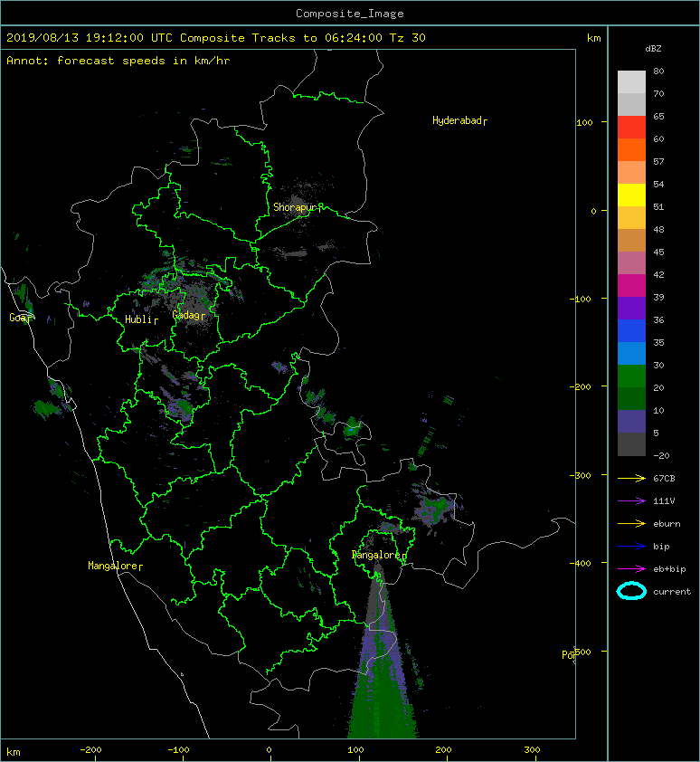Click the 'eburn' legend label
The image size is (700, 762).
coord(667,524)
